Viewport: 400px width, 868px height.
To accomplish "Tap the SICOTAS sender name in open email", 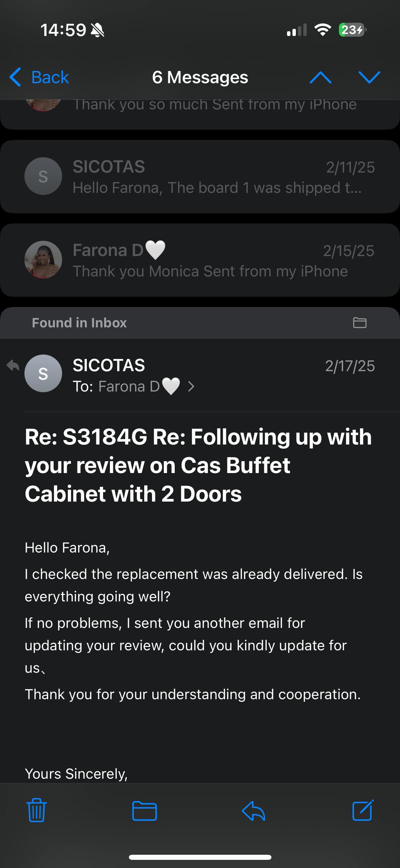I will (109, 365).
